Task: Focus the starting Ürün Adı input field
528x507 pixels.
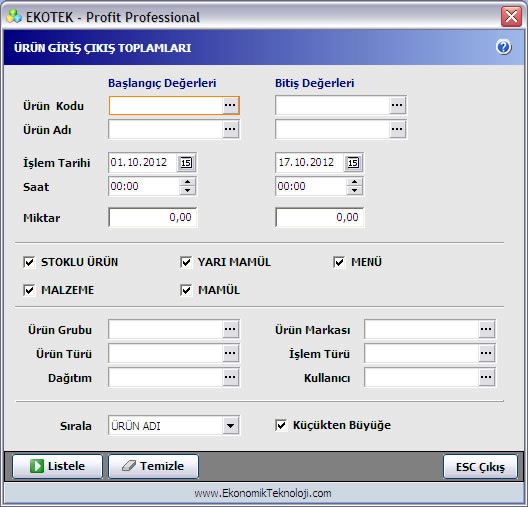Action: [x=166, y=129]
